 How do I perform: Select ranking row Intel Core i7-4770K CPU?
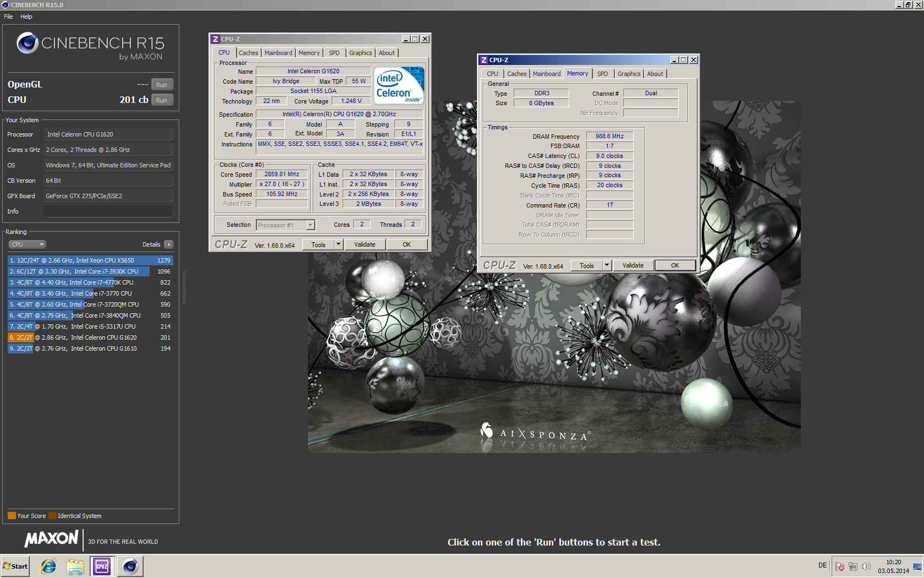pyautogui.click(x=90, y=282)
